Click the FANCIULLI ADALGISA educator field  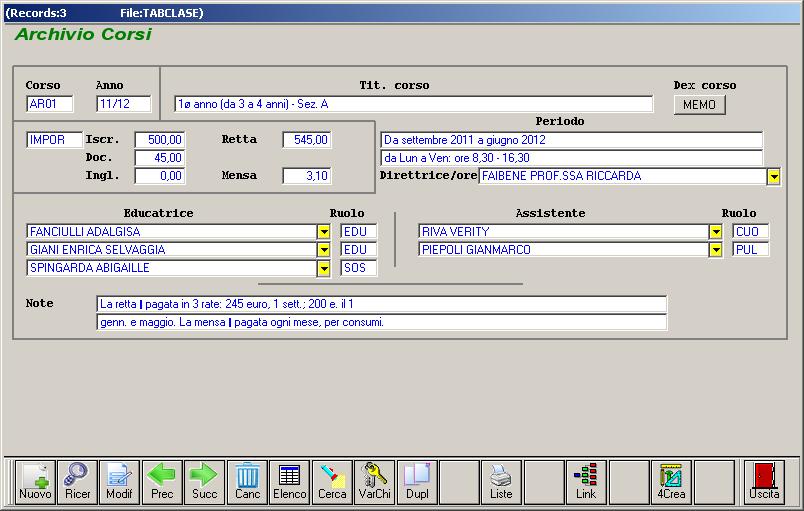[172, 232]
